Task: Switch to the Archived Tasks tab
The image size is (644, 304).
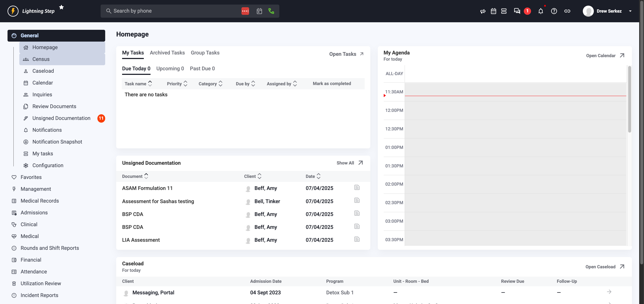Action: (167, 53)
